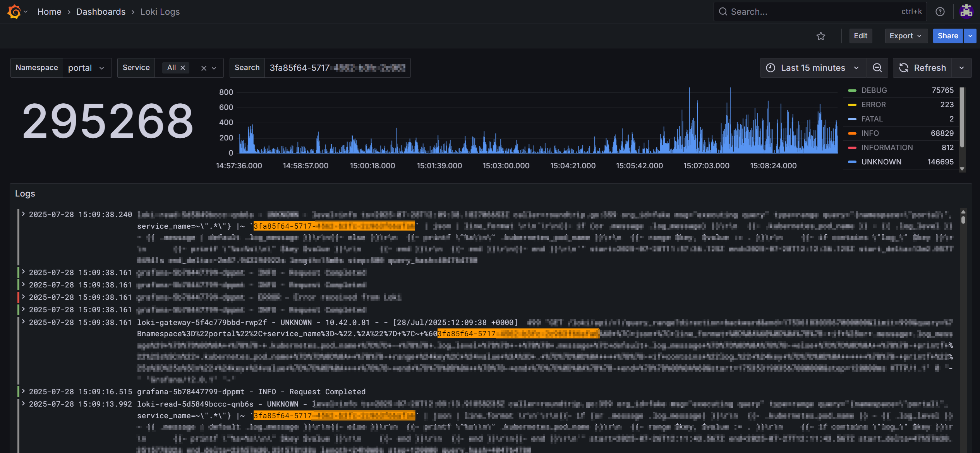The height and width of the screenshot is (453, 980).
Task: Edit the Search variable text field
Action: pyautogui.click(x=337, y=68)
